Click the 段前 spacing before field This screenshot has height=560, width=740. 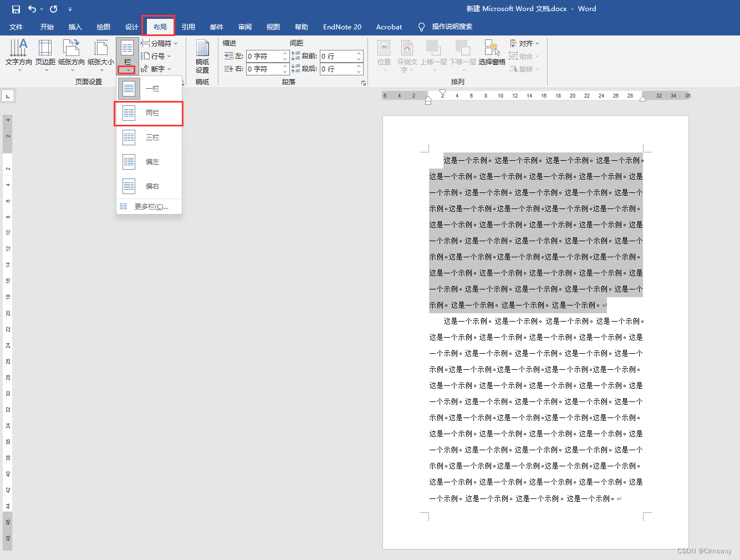click(x=338, y=56)
